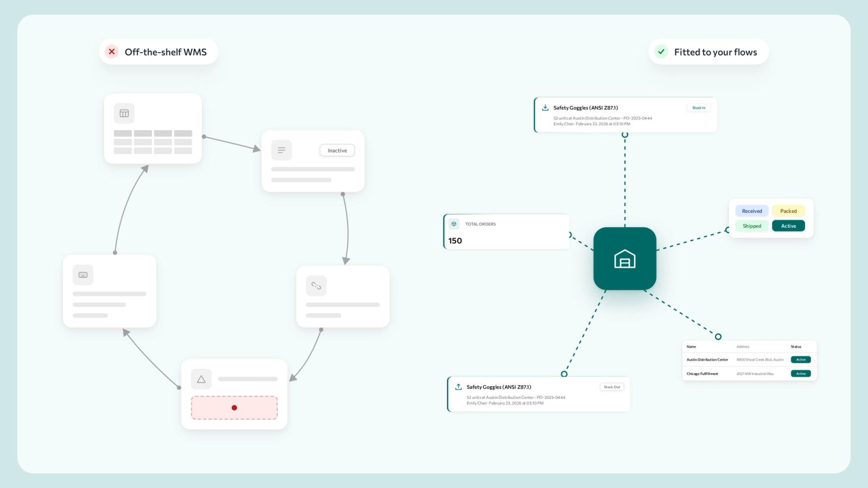Click the Off-the-shelf WMS label
This screenshot has height=488, width=868.
[165, 52]
